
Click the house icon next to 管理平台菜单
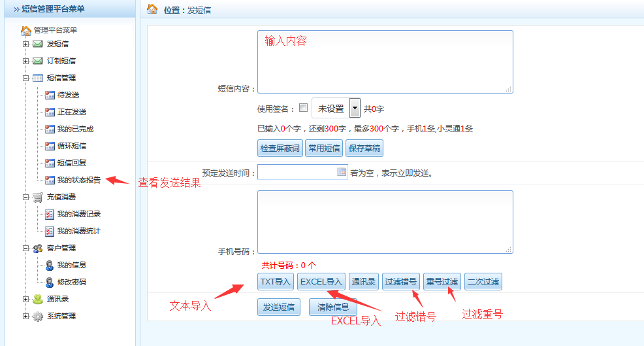point(26,31)
